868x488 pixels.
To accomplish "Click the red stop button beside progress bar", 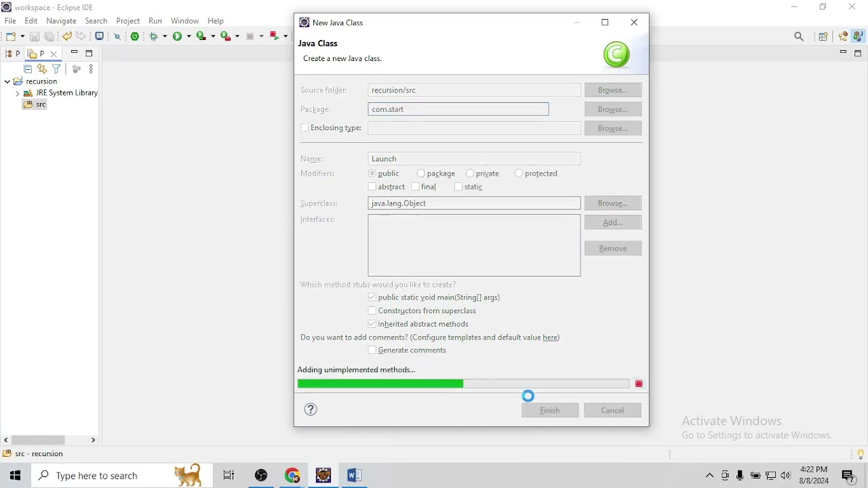I will [639, 384].
